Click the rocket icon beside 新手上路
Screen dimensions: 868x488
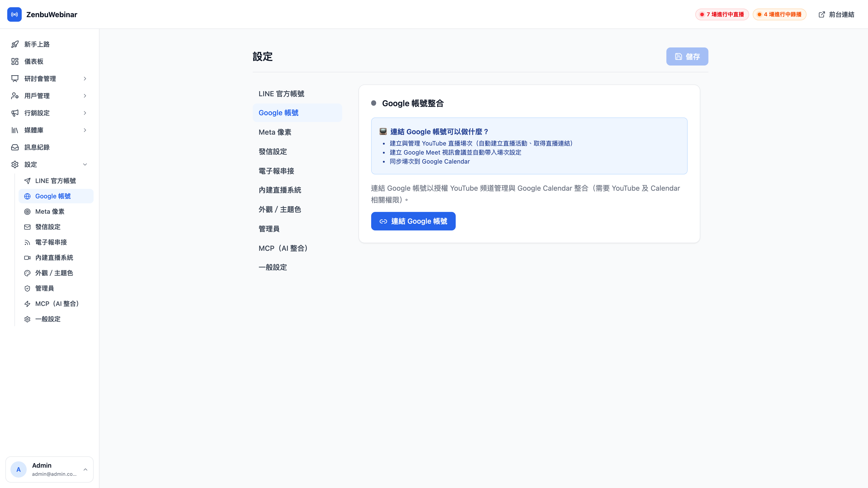(15, 45)
